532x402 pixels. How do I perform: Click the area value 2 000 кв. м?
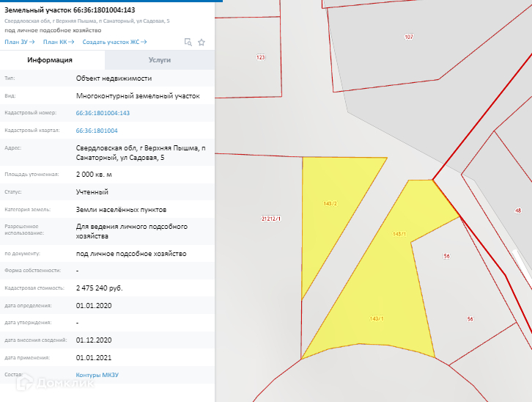[x=94, y=175]
